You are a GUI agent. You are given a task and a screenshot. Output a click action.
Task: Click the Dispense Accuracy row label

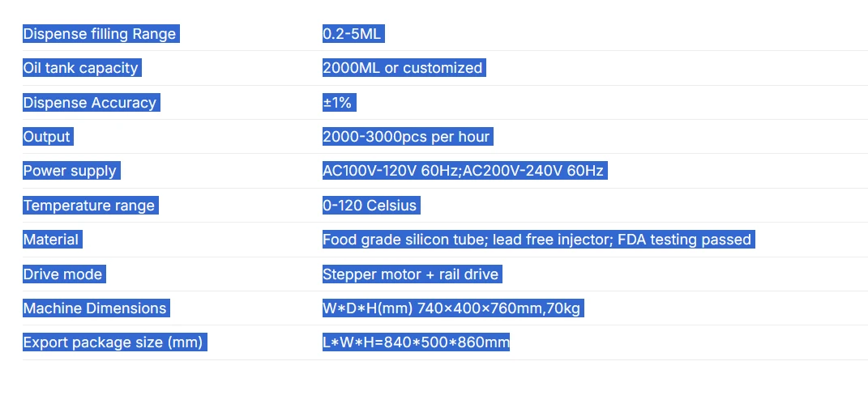[x=90, y=102]
